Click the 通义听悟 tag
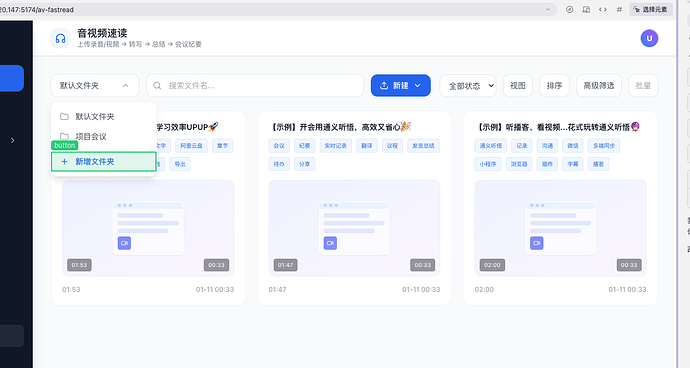The image size is (690, 368). (491, 146)
